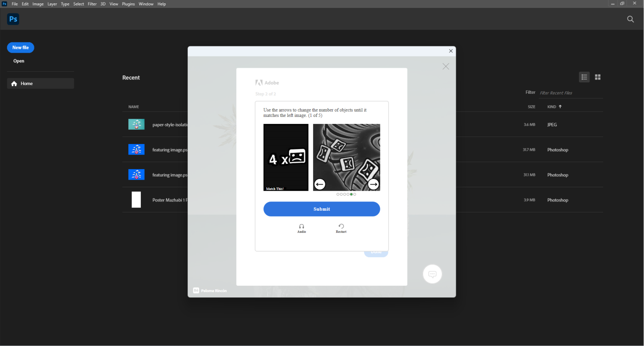This screenshot has height=346, width=644.
Task: Click the Home icon in the sidebar
Action: (14, 84)
